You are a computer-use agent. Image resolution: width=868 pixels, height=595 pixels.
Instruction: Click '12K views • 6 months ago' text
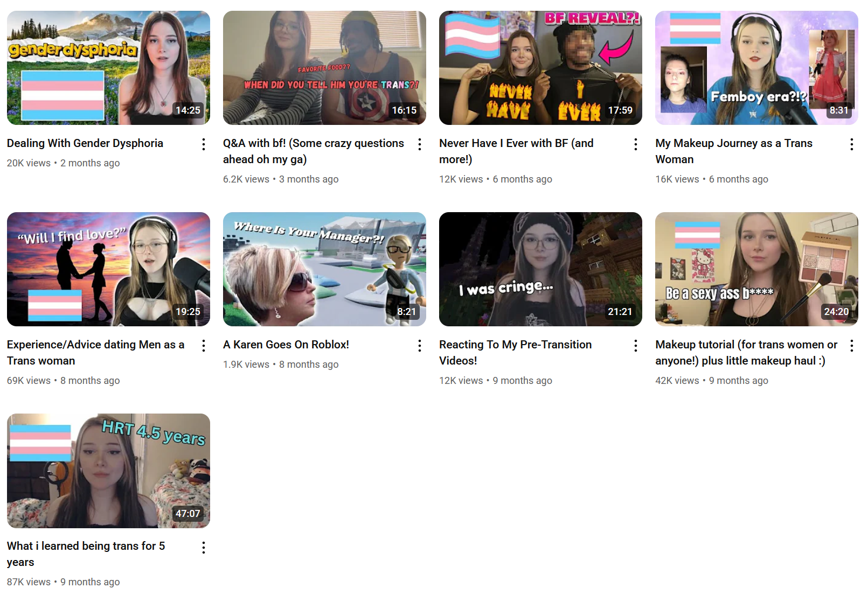click(496, 179)
